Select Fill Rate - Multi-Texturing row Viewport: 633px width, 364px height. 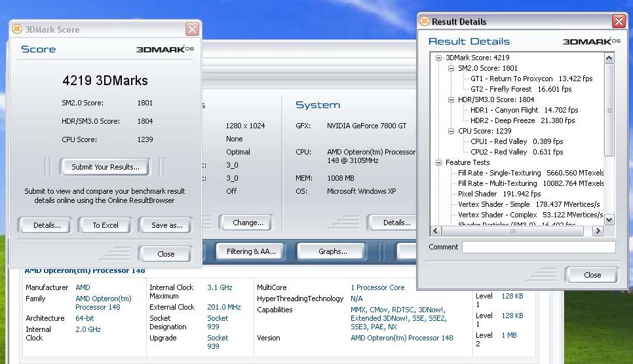(531, 183)
